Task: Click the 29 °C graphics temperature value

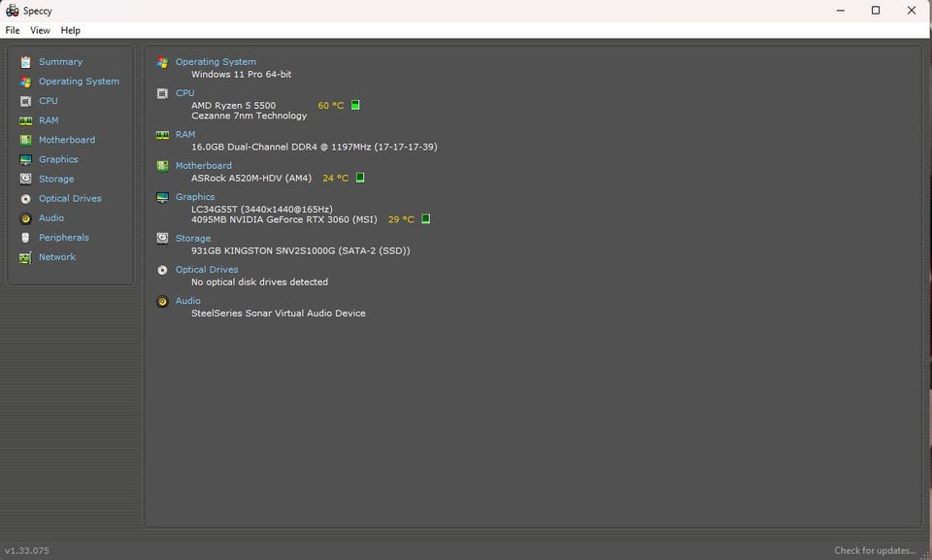Action: [401, 220]
